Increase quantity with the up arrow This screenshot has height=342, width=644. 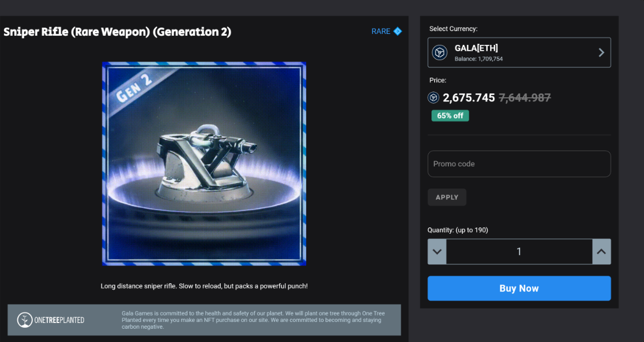[x=601, y=252]
